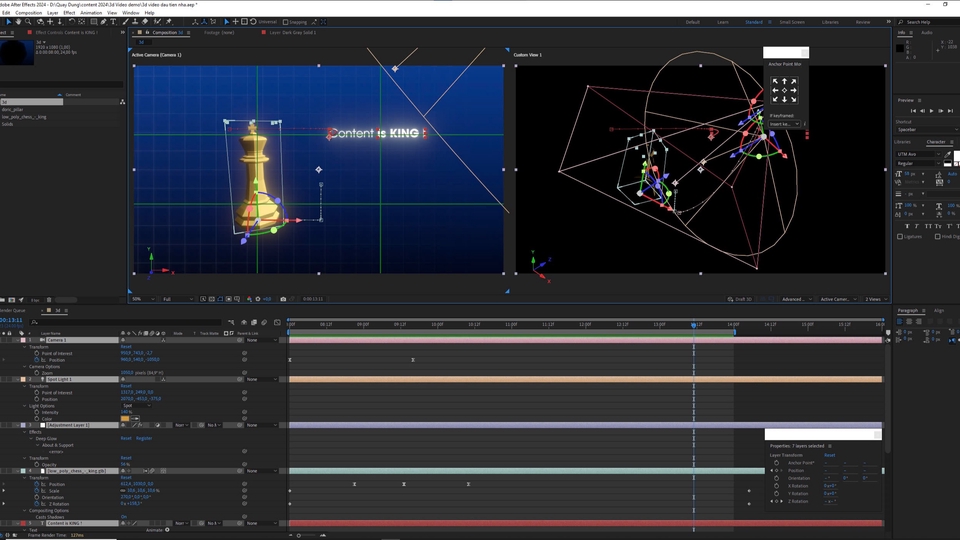Click Camera 1 layer label color
Viewport: 960px width, 540px height.
(23, 340)
